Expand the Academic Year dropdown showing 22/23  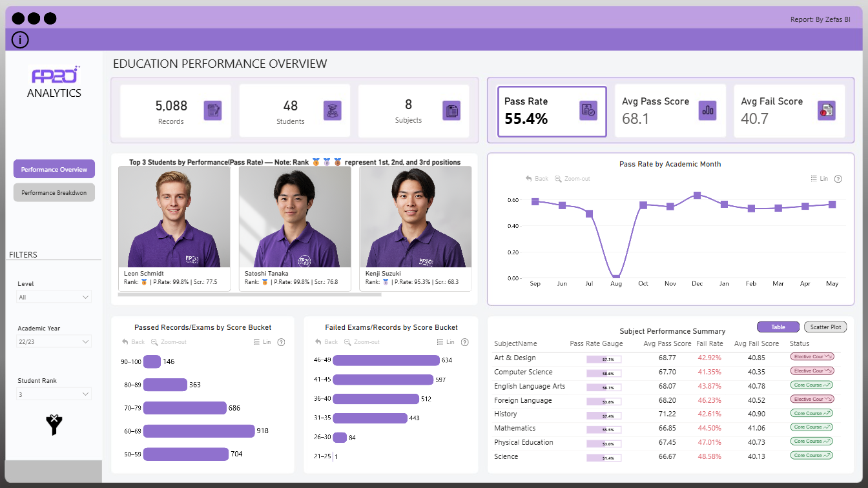[54, 341]
